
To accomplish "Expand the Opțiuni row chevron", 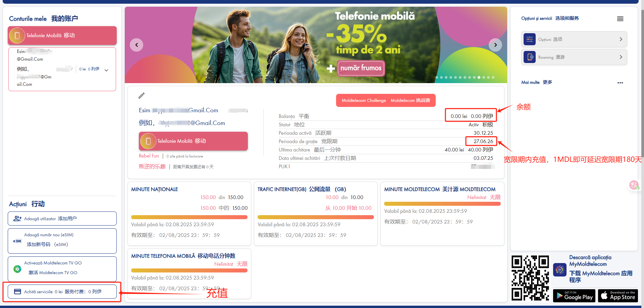I will [x=621, y=39].
